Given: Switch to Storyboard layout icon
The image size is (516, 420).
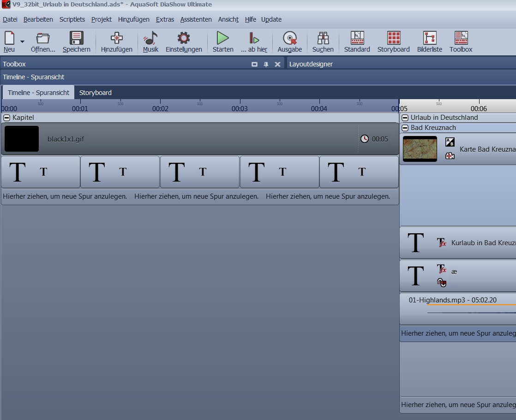Looking at the screenshot, I should (393, 38).
